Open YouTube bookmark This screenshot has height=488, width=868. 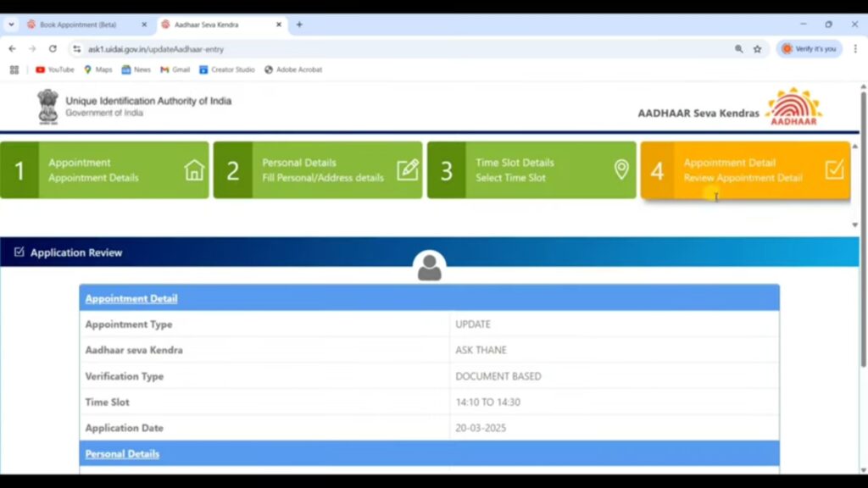55,69
